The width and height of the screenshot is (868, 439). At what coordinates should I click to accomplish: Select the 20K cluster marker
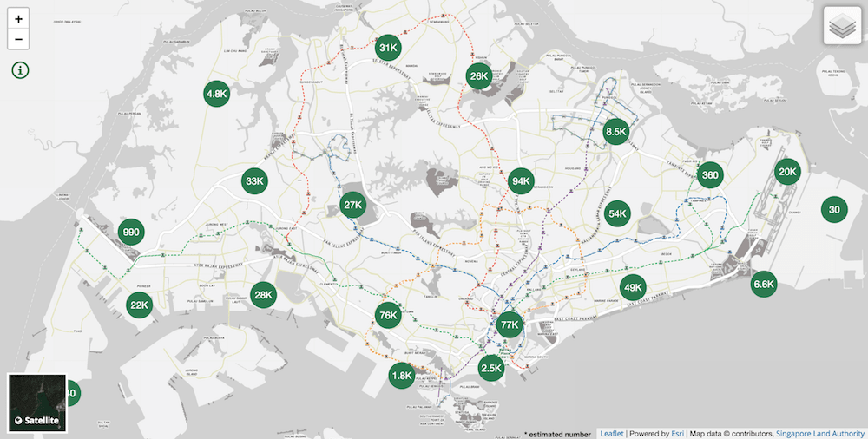click(x=787, y=172)
